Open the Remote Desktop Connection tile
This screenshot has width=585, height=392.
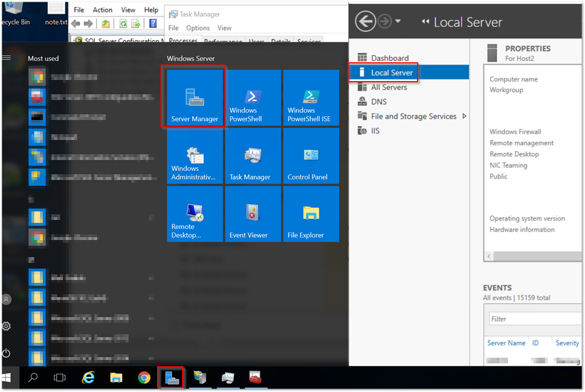point(194,214)
